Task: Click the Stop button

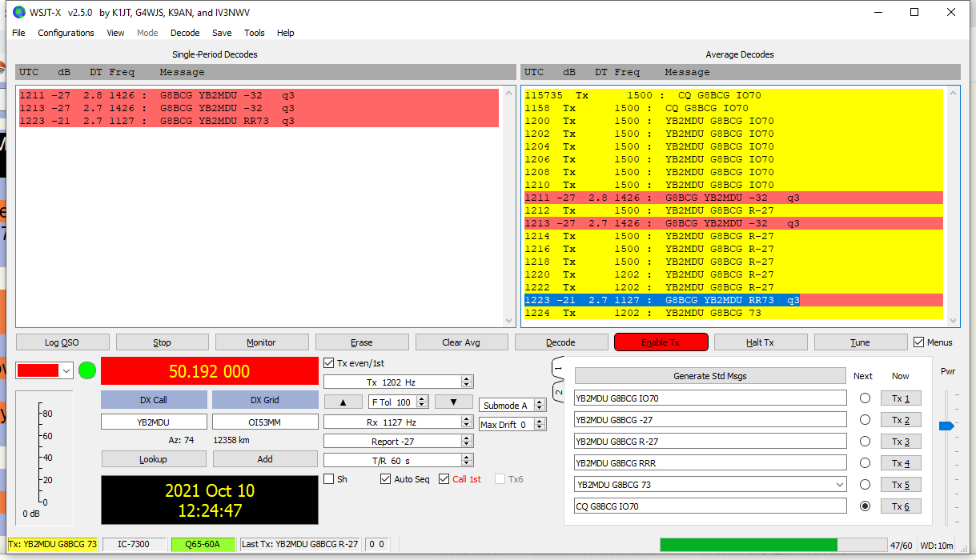Action: click(x=162, y=342)
